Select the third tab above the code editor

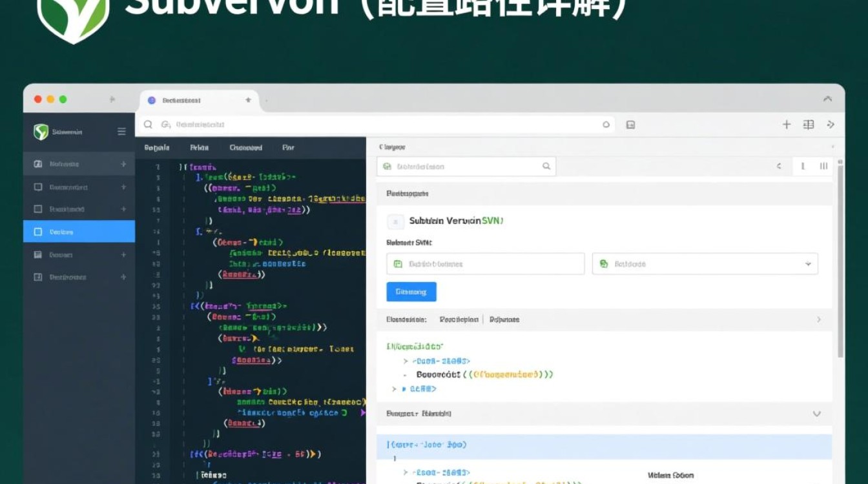[246, 148]
